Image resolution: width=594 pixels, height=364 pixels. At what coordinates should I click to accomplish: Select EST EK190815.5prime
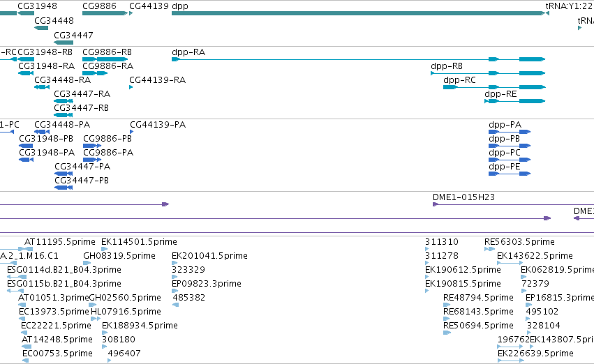(427, 291)
